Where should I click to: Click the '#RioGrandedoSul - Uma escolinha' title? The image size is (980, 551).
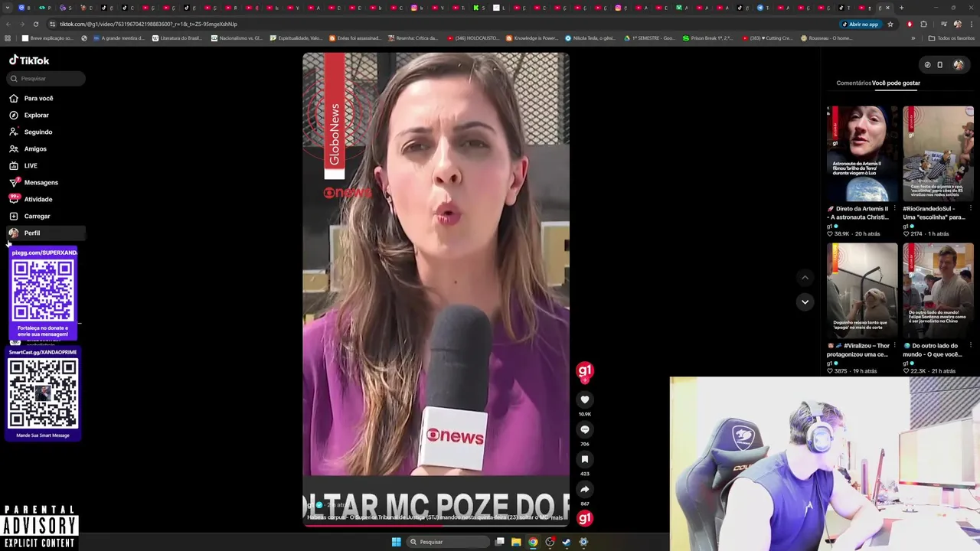(x=934, y=213)
